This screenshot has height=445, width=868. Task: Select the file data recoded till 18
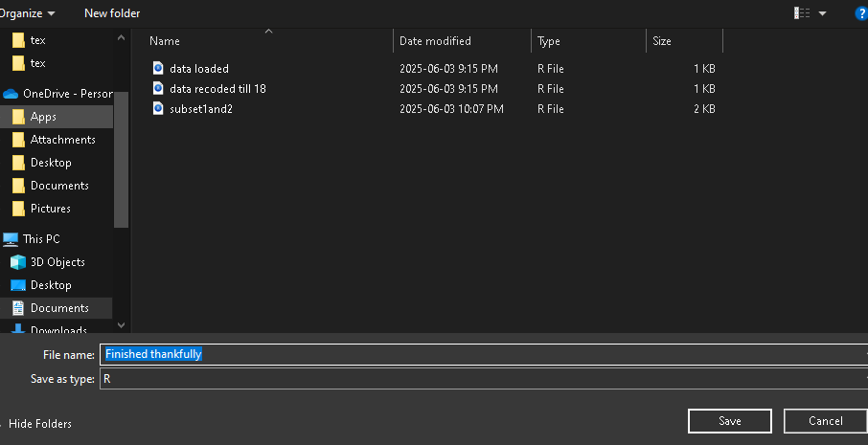coord(217,88)
